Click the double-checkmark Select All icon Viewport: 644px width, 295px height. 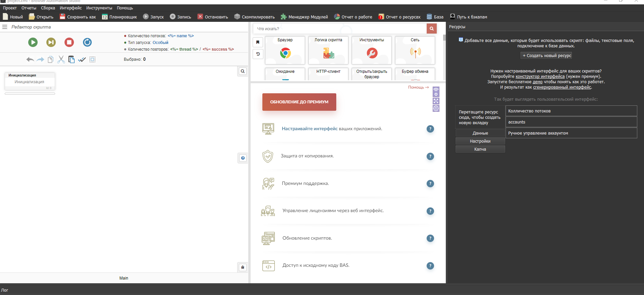tap(82, 59)
